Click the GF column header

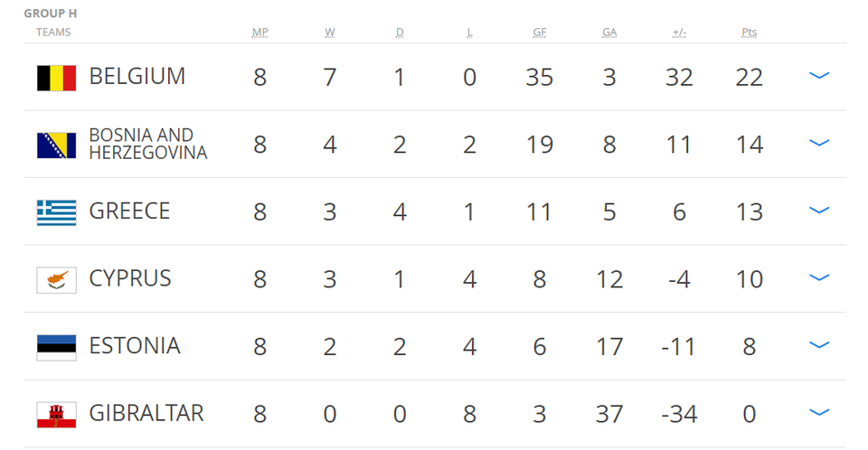pos(539,33)
